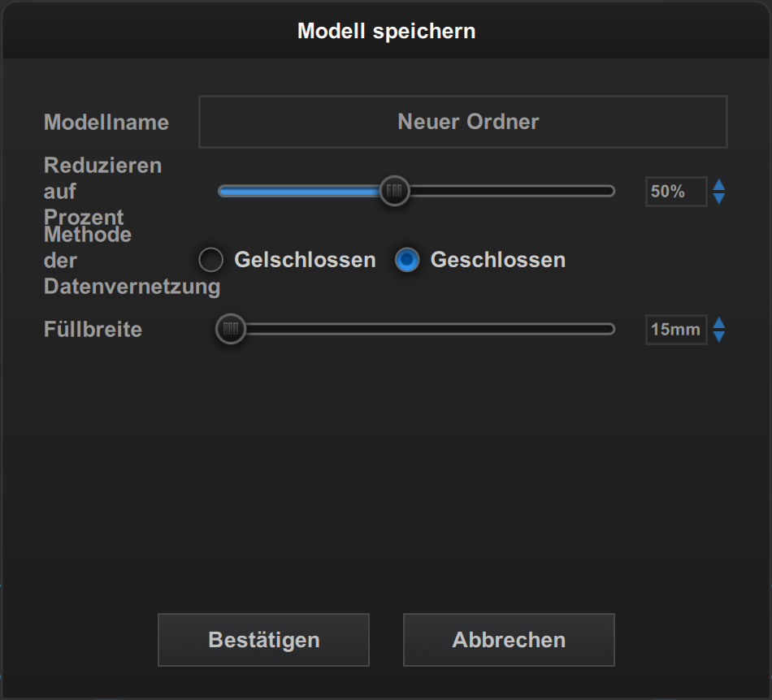Select the Gelschlossen radio button
This screenshot has height=700, width=772.
211,260
